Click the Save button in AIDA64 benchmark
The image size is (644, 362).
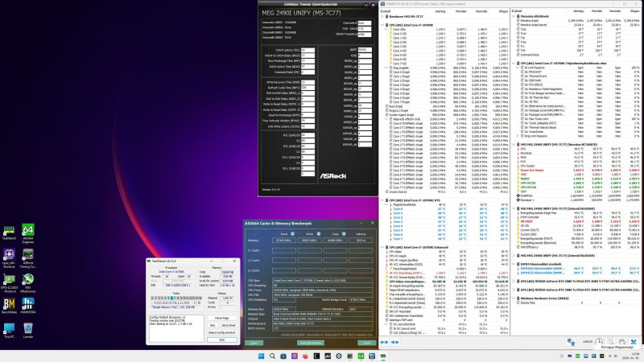[254, 343]
